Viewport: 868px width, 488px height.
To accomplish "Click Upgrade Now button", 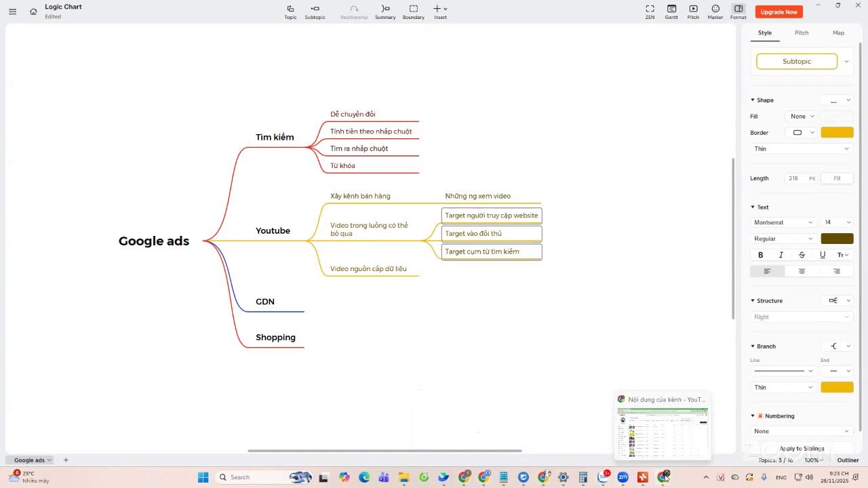I will (778, 12).
